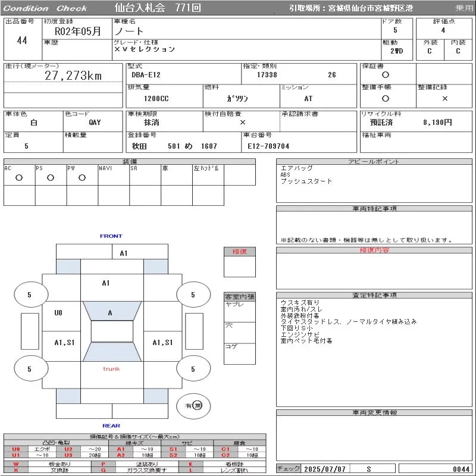476x476 pixels.
Task: Click the circle mark under 整備手帳
Action: tap(385, 98)
